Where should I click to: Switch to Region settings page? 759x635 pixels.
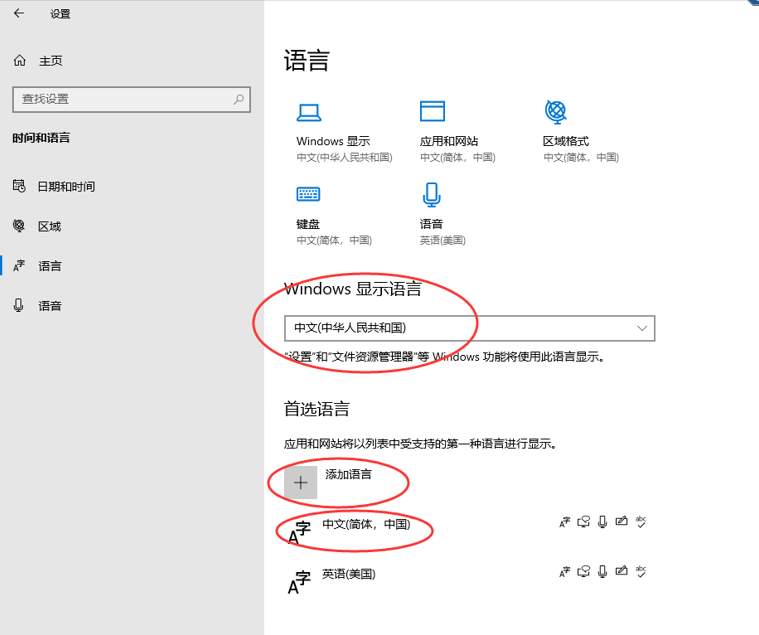pyautogui.click(x=49, y=227)
